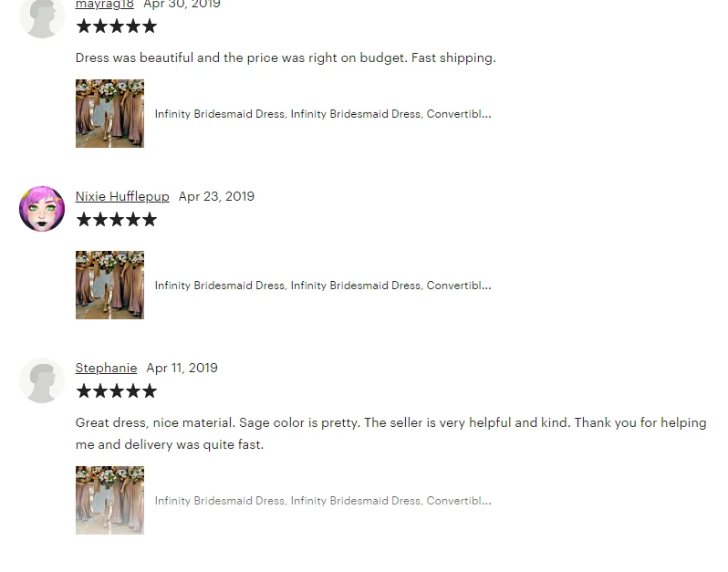Viewport: 728px width, 572px height.
Task: Click Nixie Hufflepup's five-star rating
Action: [117, 219]
